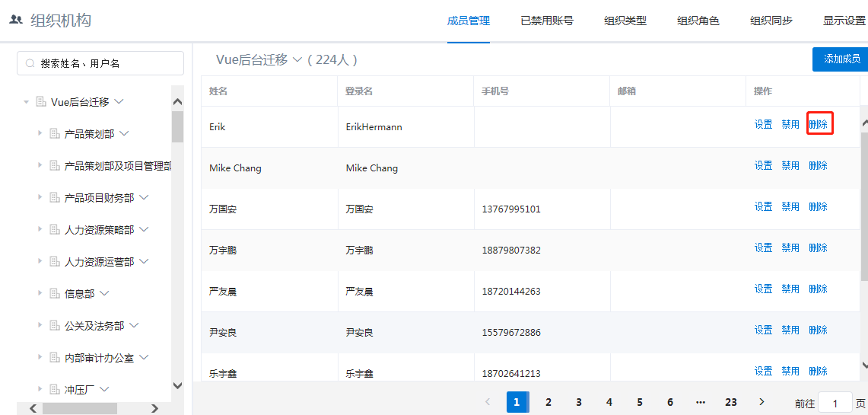Click the 前往 page number input
Viewport: 868px width, 415px height.
835,403
